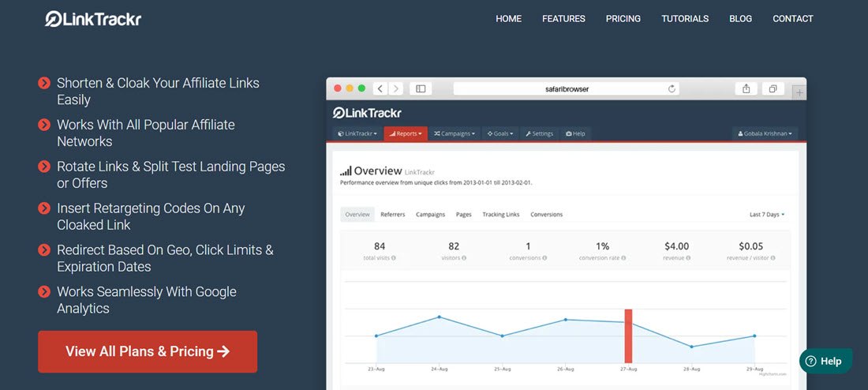Viewport: 868px width, 390px height.
Task: Click the info icon next to visitors
Action: pos(464,258)
